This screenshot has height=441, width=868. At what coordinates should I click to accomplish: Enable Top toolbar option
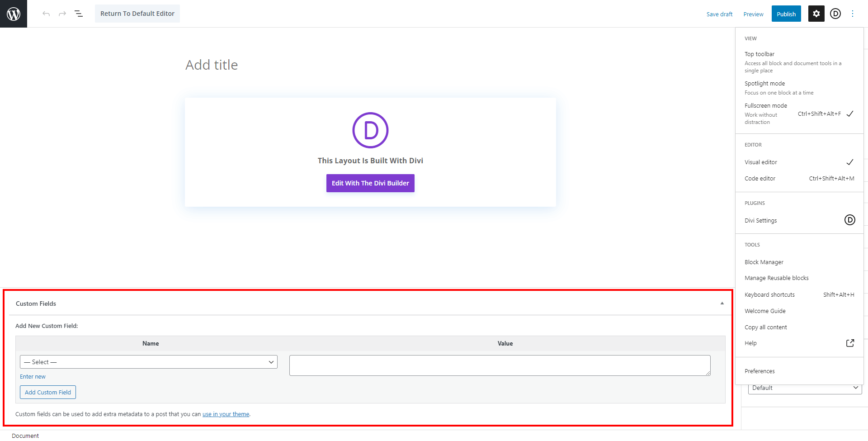pyautogui.click(x=799, y=62)
